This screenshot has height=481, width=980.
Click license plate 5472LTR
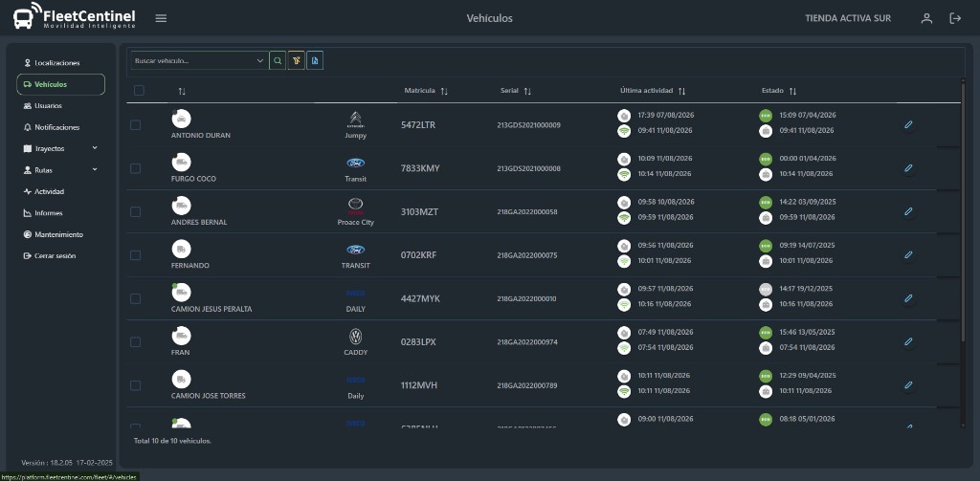click(418, 125)
